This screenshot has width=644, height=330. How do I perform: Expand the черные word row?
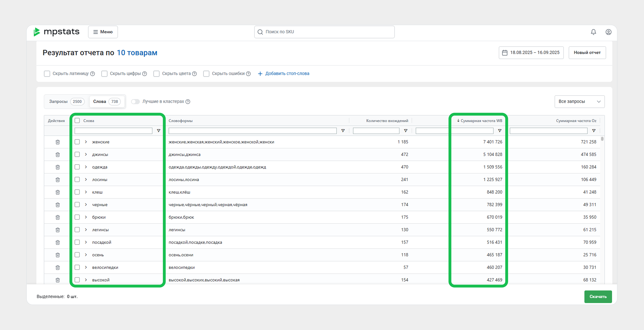(x=86, y=204)
